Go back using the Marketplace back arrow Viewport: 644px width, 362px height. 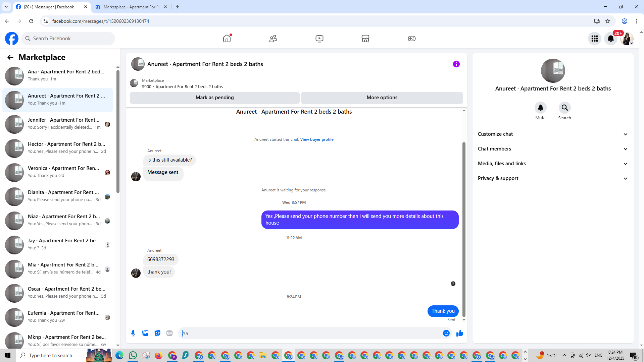point(10,57)
